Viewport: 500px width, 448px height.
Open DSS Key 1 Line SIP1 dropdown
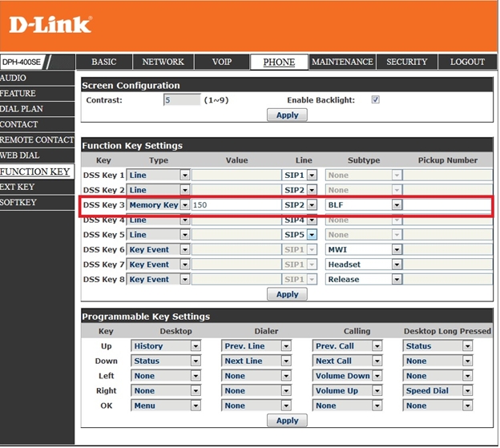click(312, 175)
